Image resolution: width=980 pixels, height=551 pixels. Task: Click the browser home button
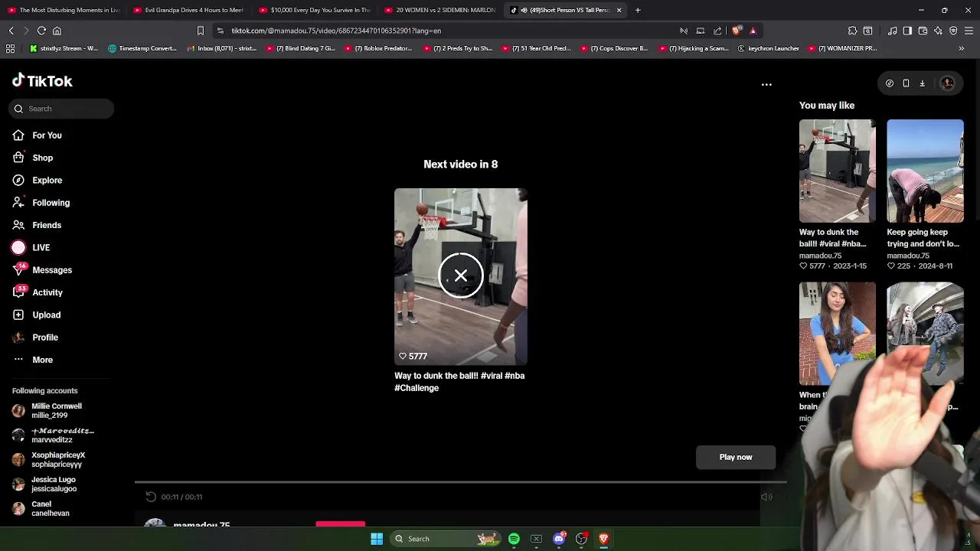tap(57, 31)
